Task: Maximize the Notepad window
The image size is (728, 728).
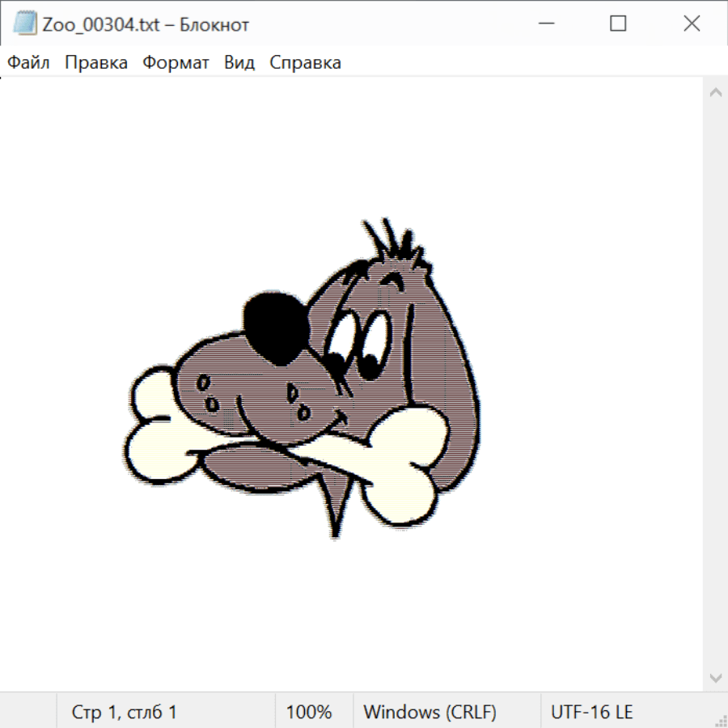Action: click(x=618, y=24)
